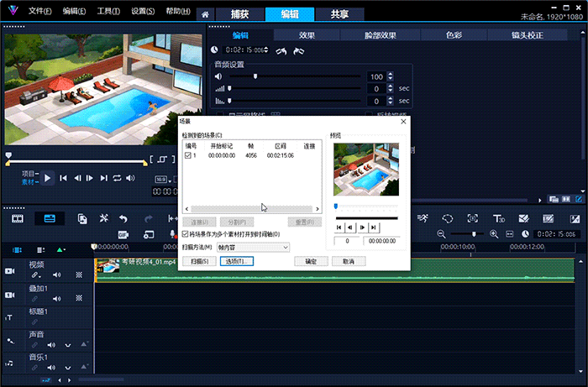This screenshot has height=387, width=588.
Task: Uncheck scene 1 checkbox in list
Action: pyautogui.click(x=187, y=155)
